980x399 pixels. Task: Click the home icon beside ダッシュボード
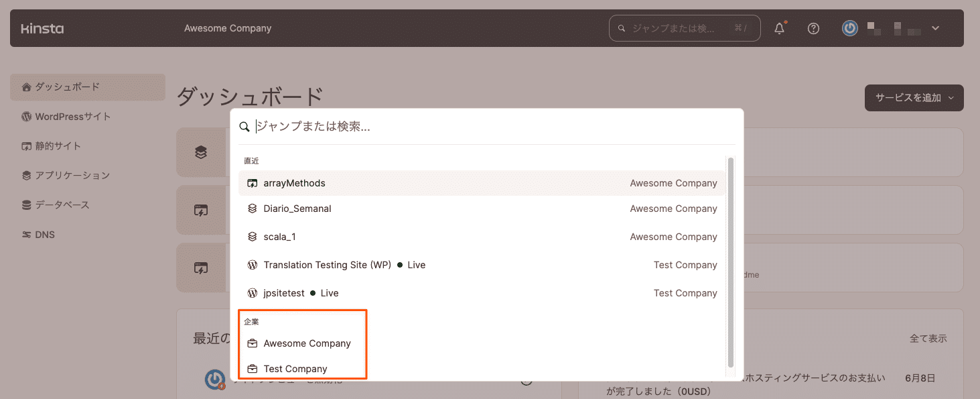tap(26, 87)
